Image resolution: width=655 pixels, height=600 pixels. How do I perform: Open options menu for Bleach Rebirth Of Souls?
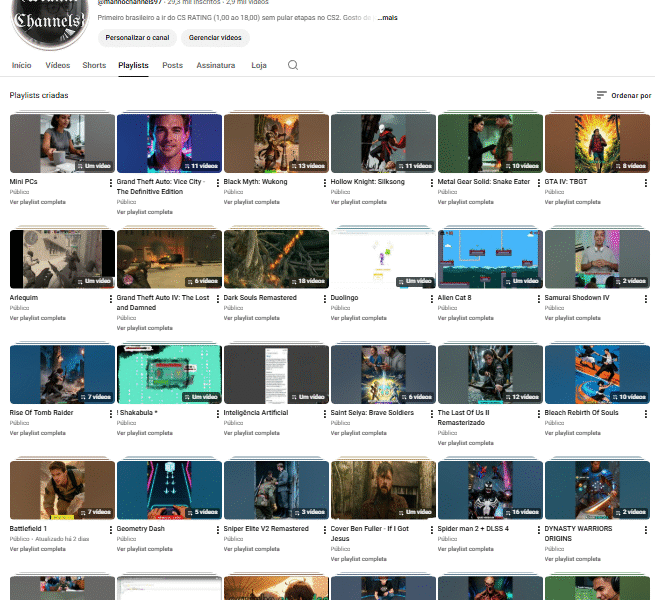pos(645,414)
